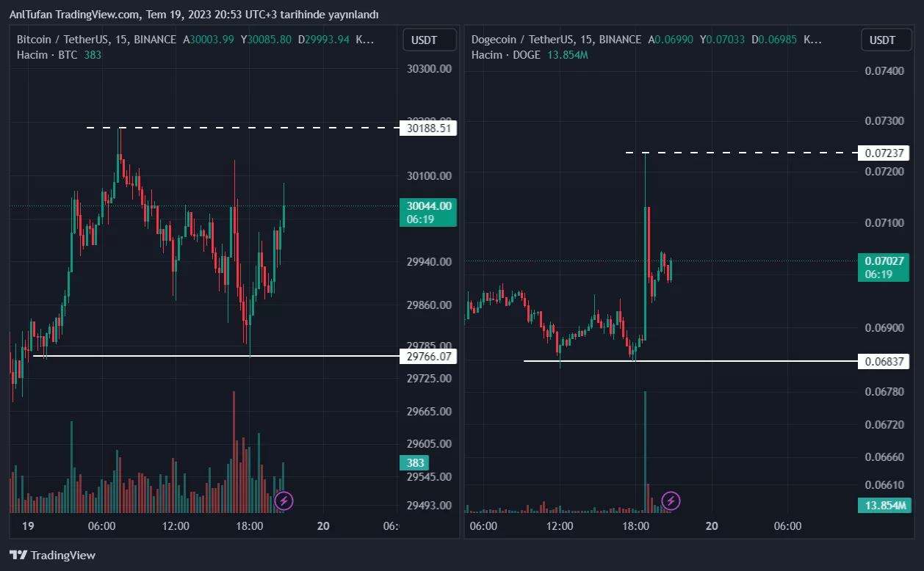Image resolution: width=924 pixels, height=571 pixels.
Task: Click the purple lightning icon on Dogecoin chart
Action: click(x=671, y=501)
